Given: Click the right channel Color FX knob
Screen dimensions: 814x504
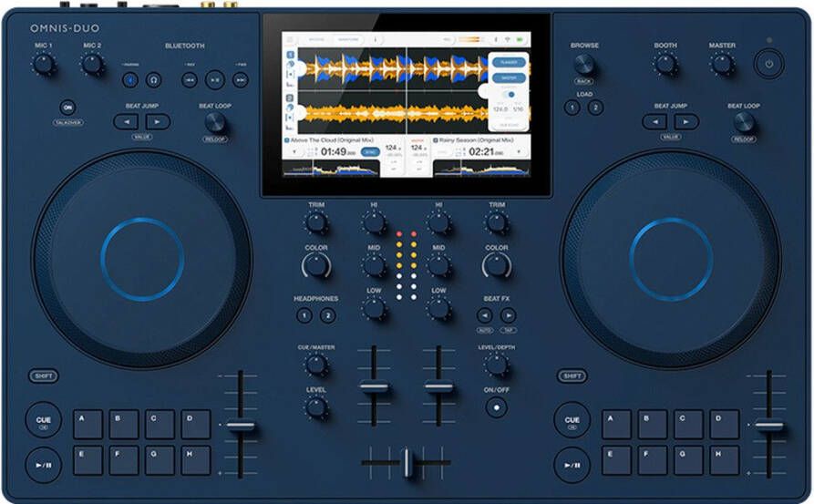Looking at the screenshot, I should click(496, 266).
